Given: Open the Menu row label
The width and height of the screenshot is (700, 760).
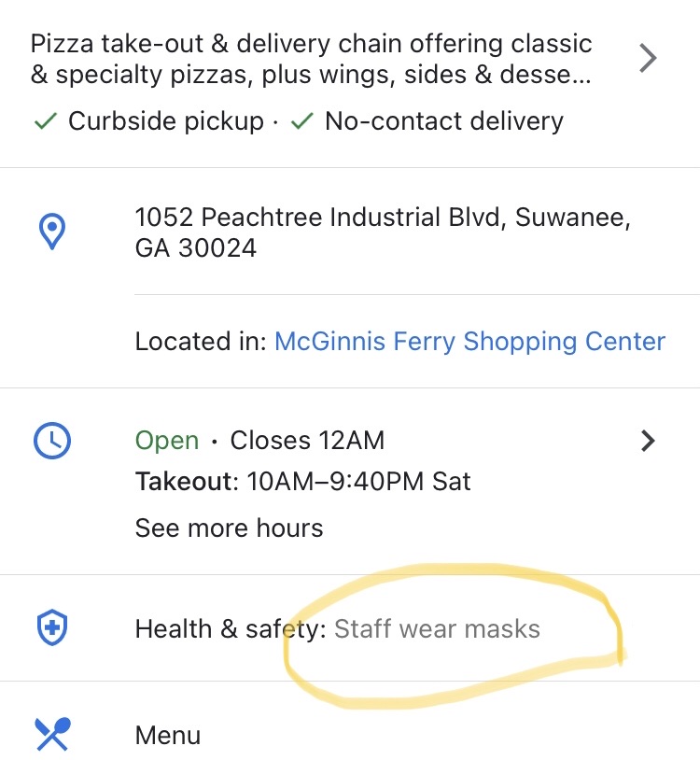Looking at the screenshot, I should pyautogui.click(x=168, y=735).
